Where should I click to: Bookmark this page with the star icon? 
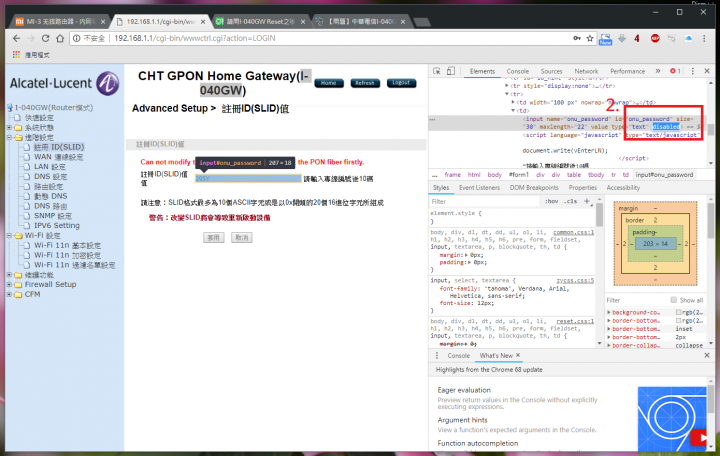click(x=590, y=39)
